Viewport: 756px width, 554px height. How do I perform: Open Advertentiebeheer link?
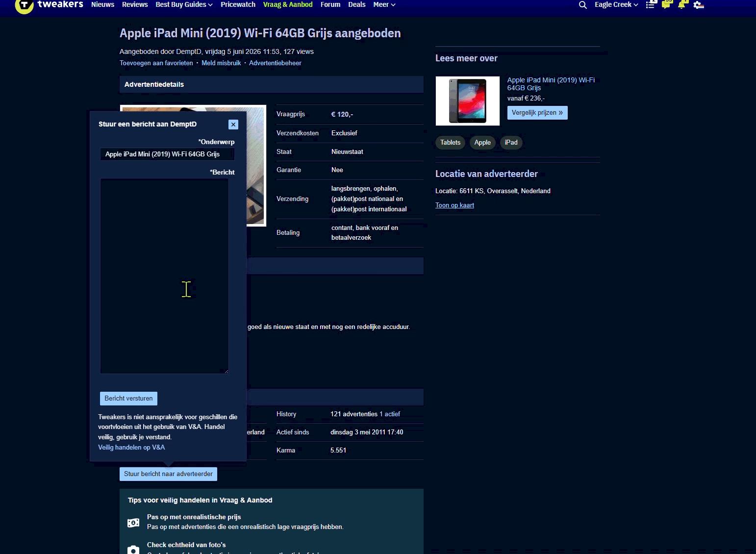point(275,63)
